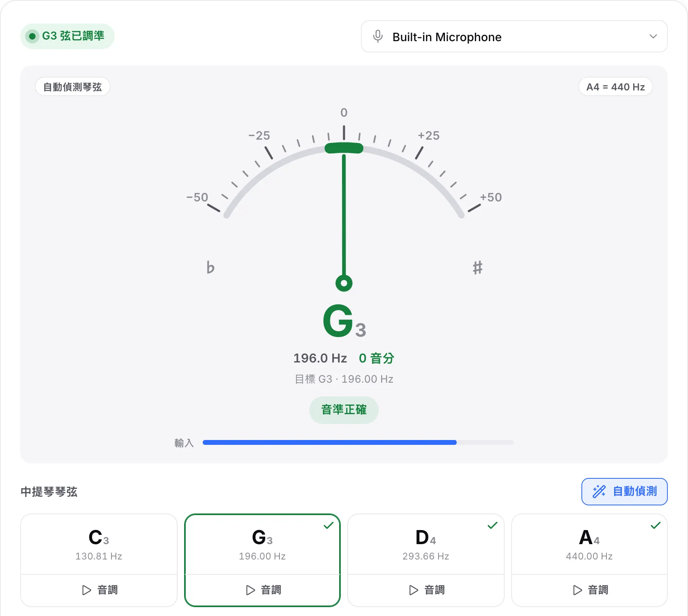Click the 輸入 input level label
Image resolution: width=688 pixels, height=616 pixels.
point(184,443)
